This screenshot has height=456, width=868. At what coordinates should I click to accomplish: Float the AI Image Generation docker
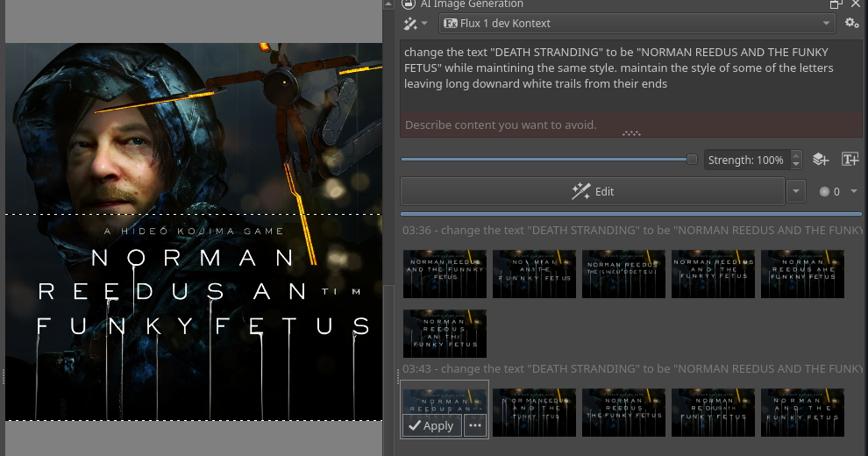tap(836, 4)
